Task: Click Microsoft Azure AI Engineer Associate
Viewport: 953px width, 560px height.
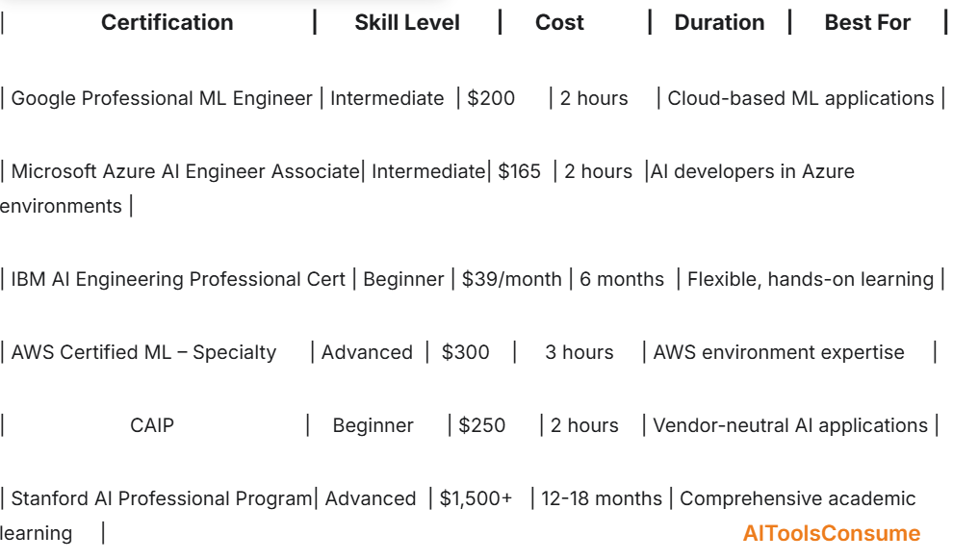Action: point(185,171)
